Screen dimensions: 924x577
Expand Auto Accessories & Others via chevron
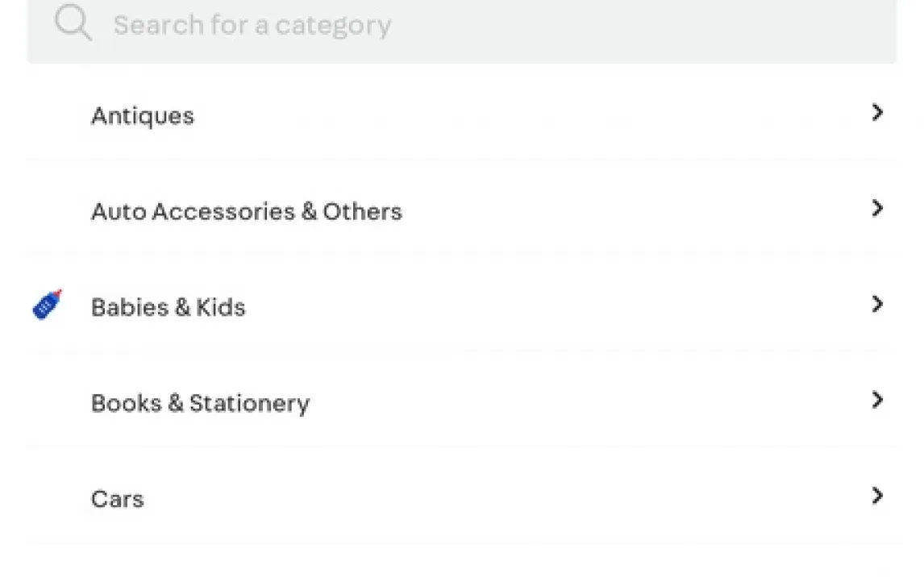(x=877, y=209)
